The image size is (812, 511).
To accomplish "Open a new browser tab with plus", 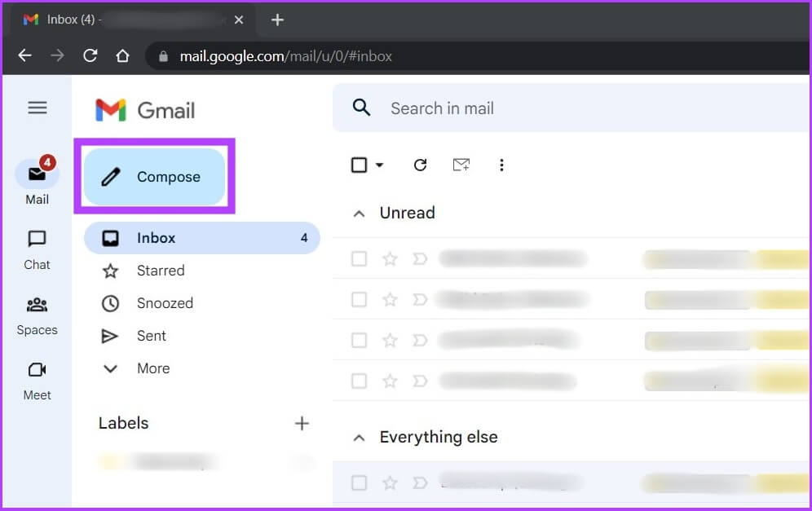I will click(277, 20).
